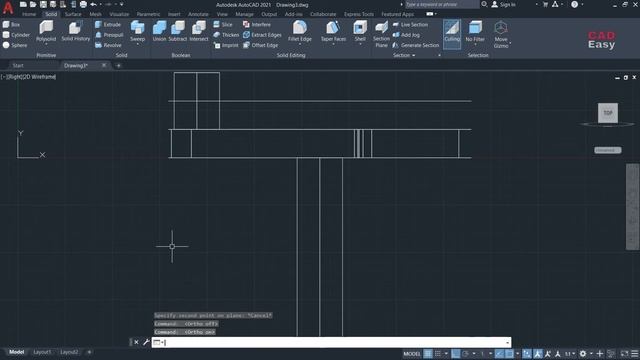Open the Express Tools ribbon tab
640x360 pixels.
click(358, 14)
